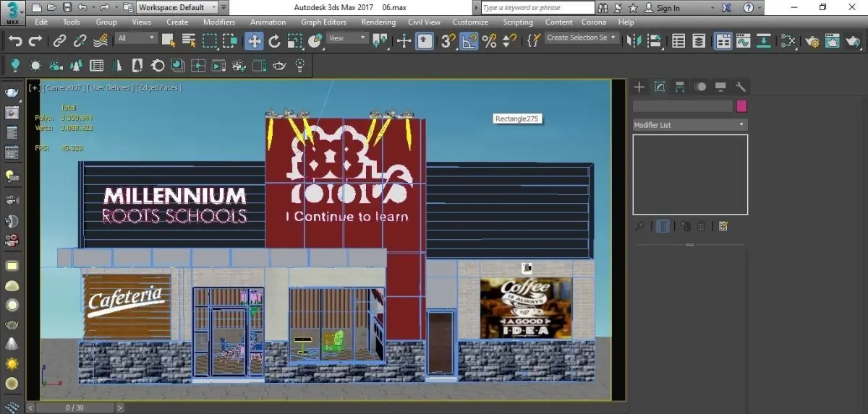Toggle the Spinner Snap button
868x414 pixels.
click(510, 41)
